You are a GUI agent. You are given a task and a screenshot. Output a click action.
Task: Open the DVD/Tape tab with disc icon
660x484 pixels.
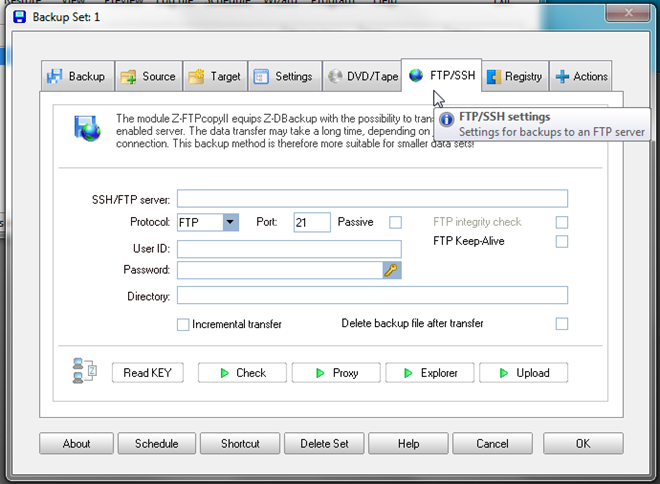click(x=362, y=76)
